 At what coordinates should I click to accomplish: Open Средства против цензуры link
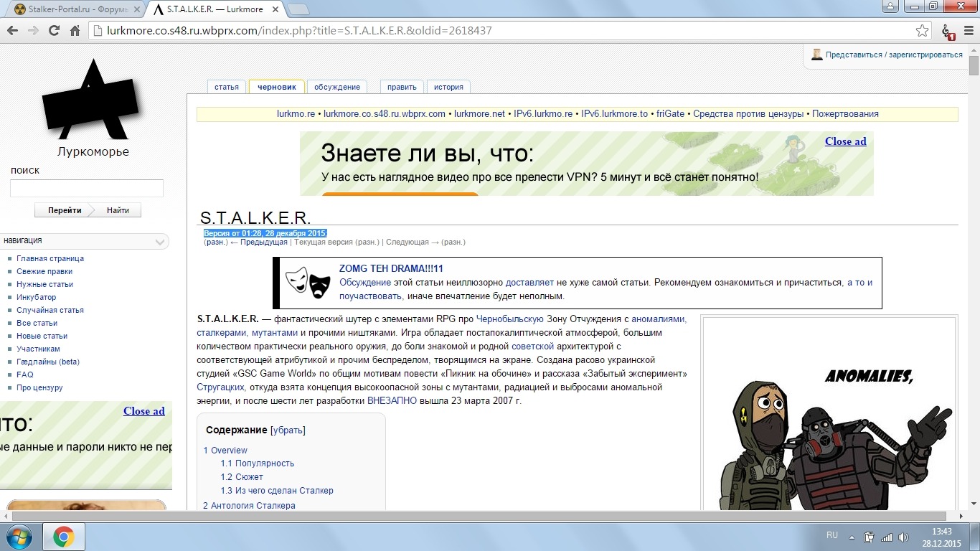[748, 114]
